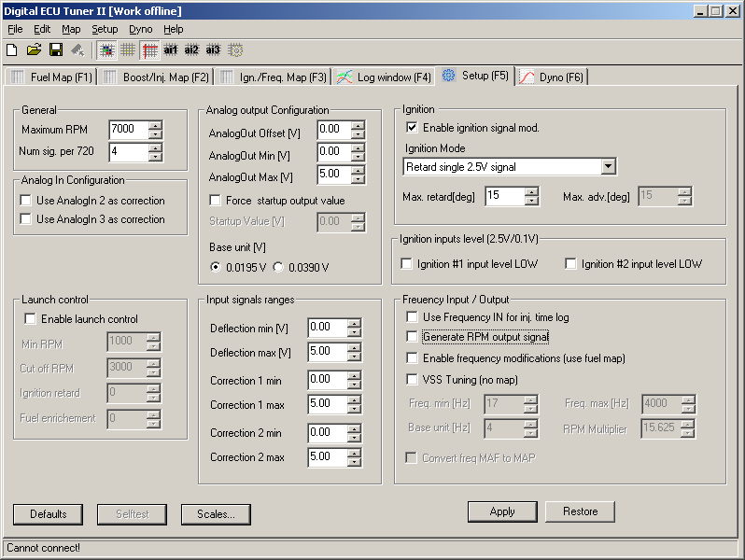Open the Help menu
The image size is (745, 560).
[174, 29]
